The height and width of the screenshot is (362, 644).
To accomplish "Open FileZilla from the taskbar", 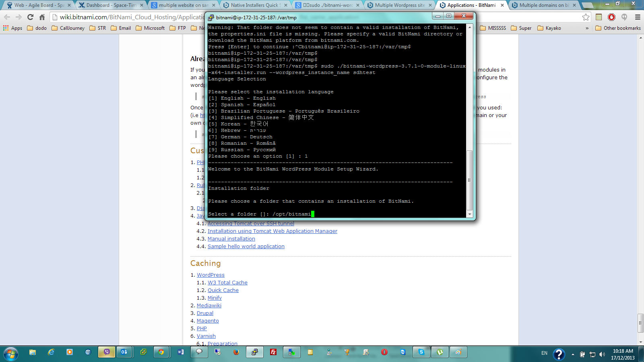I will [273, 352].
